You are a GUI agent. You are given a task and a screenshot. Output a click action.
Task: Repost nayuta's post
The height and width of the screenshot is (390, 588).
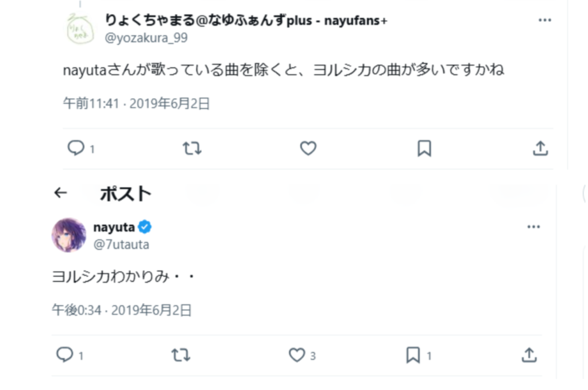(x=180, y=356)
